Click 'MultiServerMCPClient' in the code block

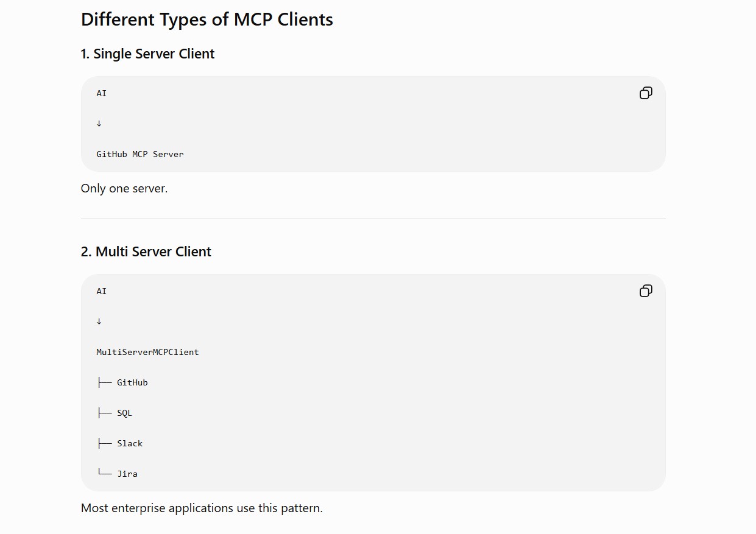(x=147, y=352)
